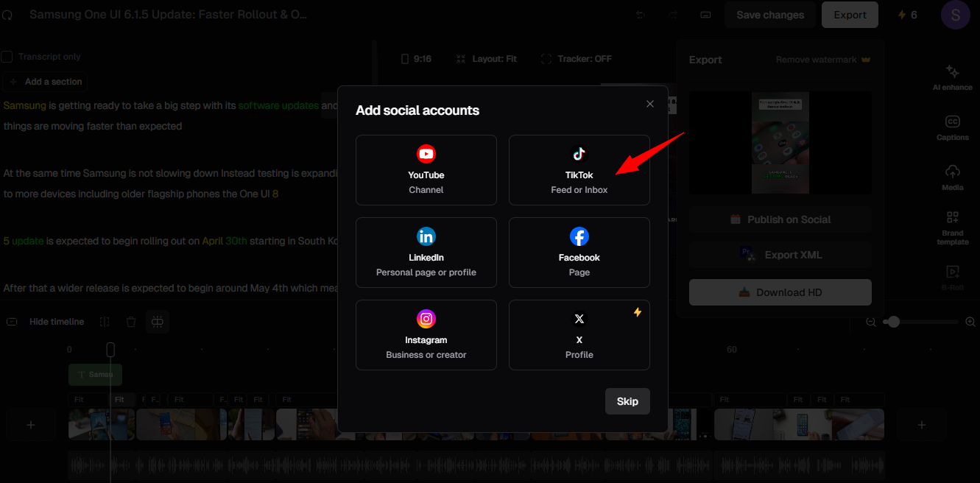
Task: Open the 9:16 aspect ratio selector
Action: [x=416, y=59]
